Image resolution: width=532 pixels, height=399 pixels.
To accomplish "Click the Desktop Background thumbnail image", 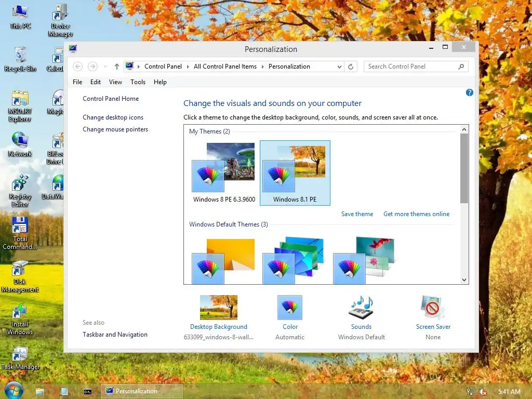I will point(219,308).
